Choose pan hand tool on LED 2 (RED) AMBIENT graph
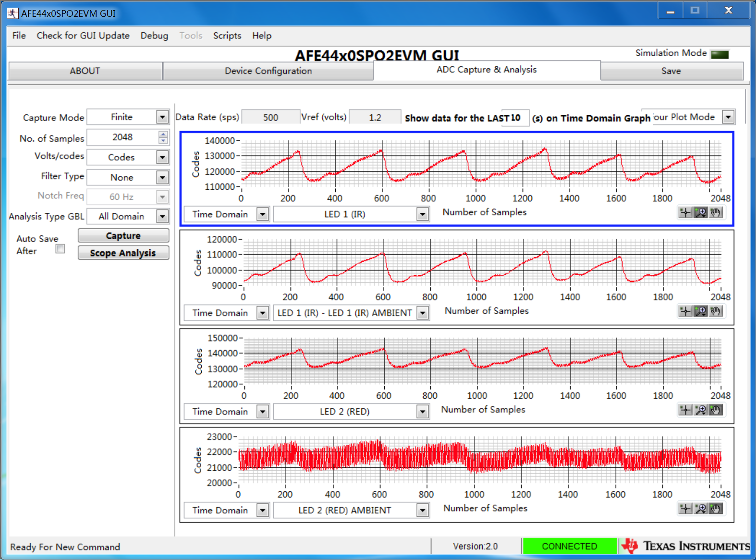The height and width of the screenshot is (560, 756). (716, 509)
